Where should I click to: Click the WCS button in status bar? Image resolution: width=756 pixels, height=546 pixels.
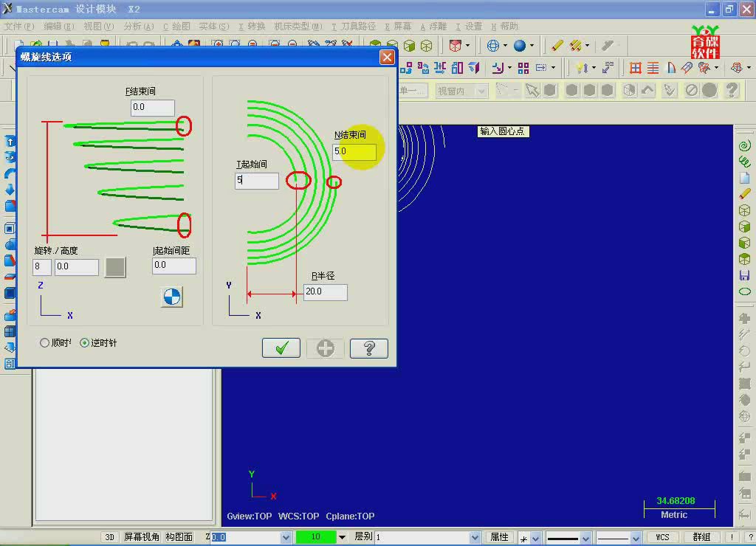tap(662, 537)
